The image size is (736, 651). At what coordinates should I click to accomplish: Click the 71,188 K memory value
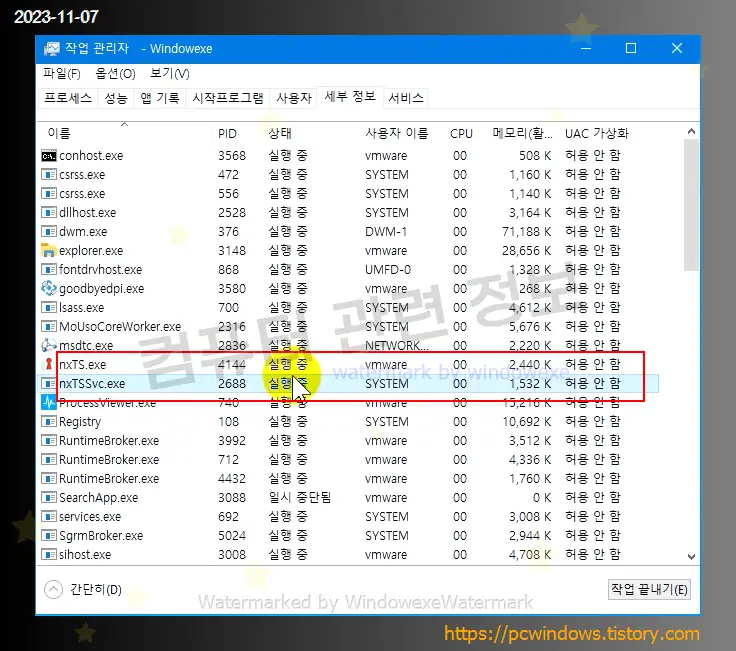(x=526, y=231)
